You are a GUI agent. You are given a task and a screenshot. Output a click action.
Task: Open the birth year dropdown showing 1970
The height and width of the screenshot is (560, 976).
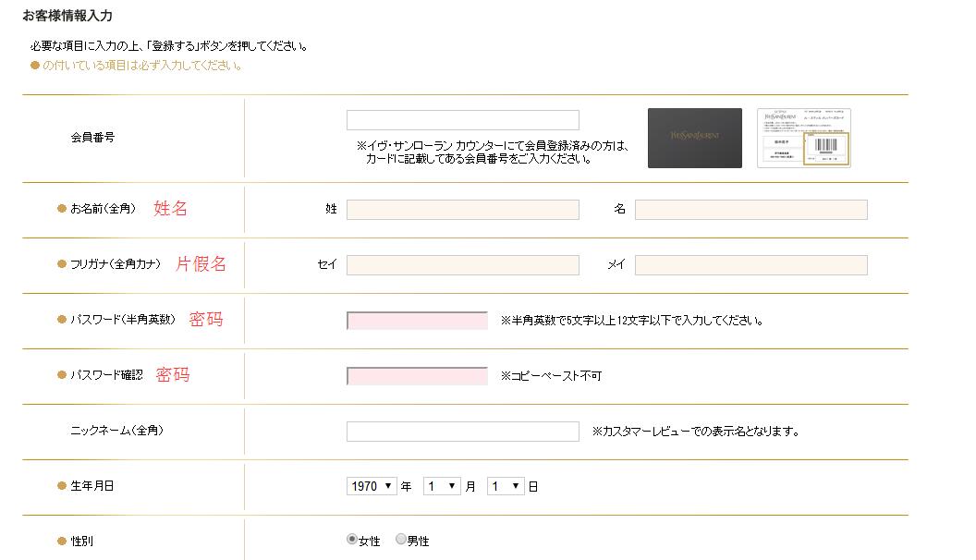(372, 486)
